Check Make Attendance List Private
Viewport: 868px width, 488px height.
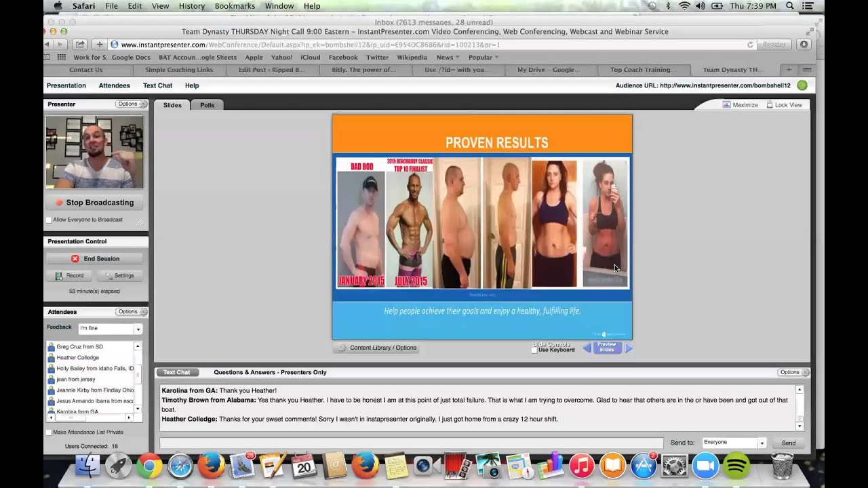pos(49,432)
